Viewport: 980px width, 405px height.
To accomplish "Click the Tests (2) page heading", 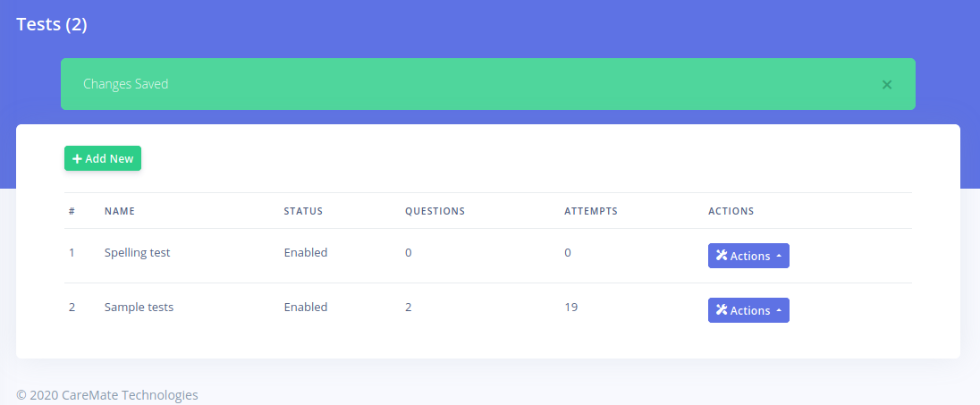I will point(52,25).
